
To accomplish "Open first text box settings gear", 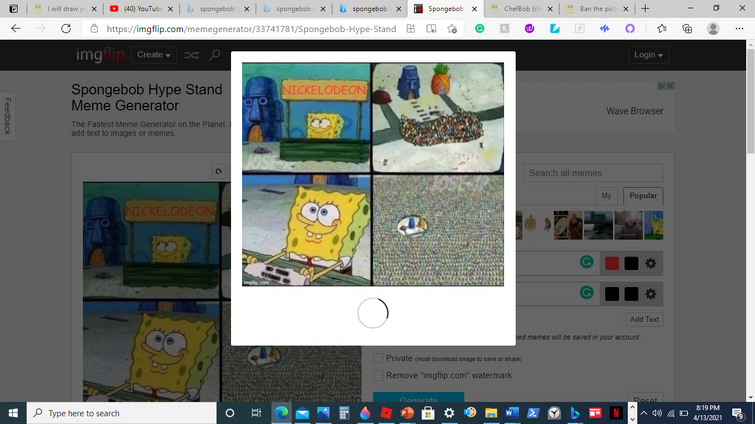I will (x=651, y=263).
